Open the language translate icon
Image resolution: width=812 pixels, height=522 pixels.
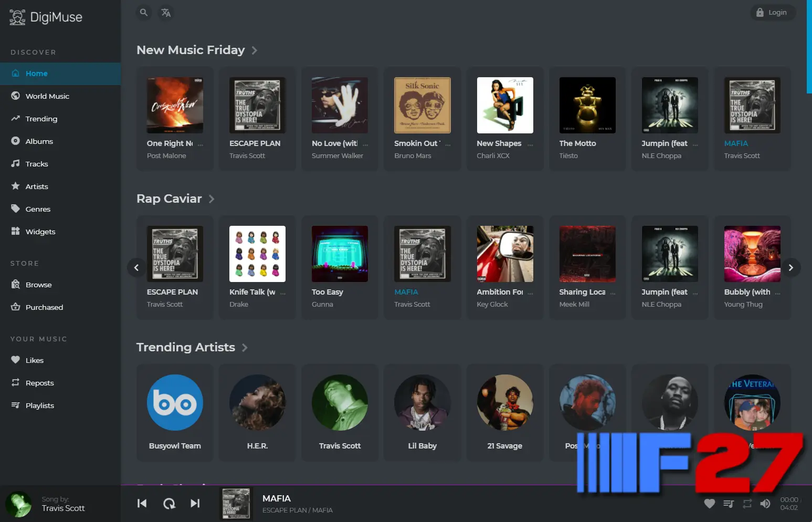[166, 13]
